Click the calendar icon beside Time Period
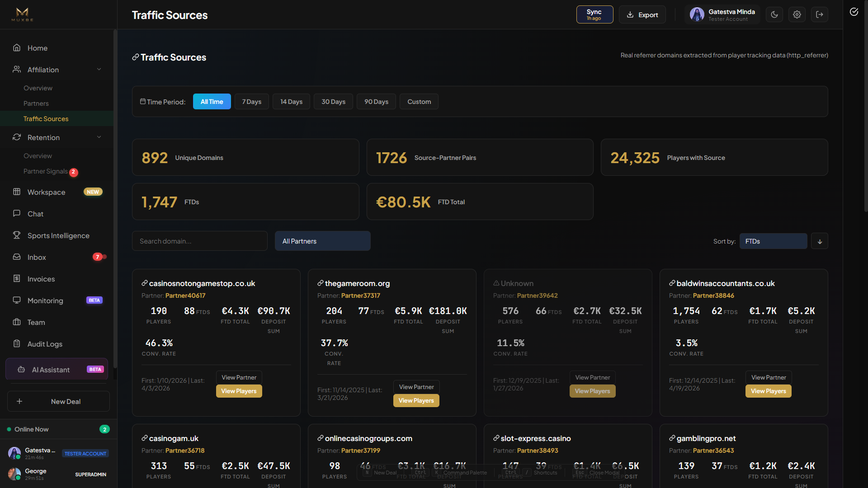Screen dimensions: 868x488 (143, 102)
